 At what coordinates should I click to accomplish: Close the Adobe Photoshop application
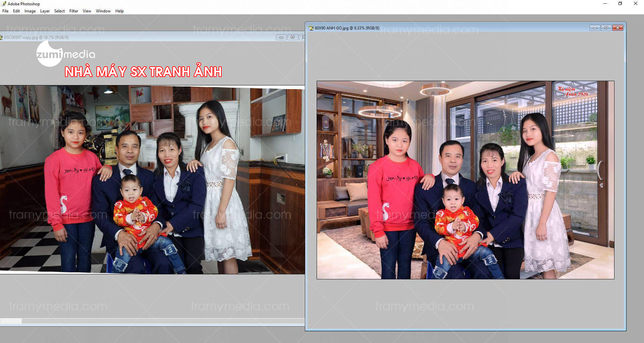[636, 4]
